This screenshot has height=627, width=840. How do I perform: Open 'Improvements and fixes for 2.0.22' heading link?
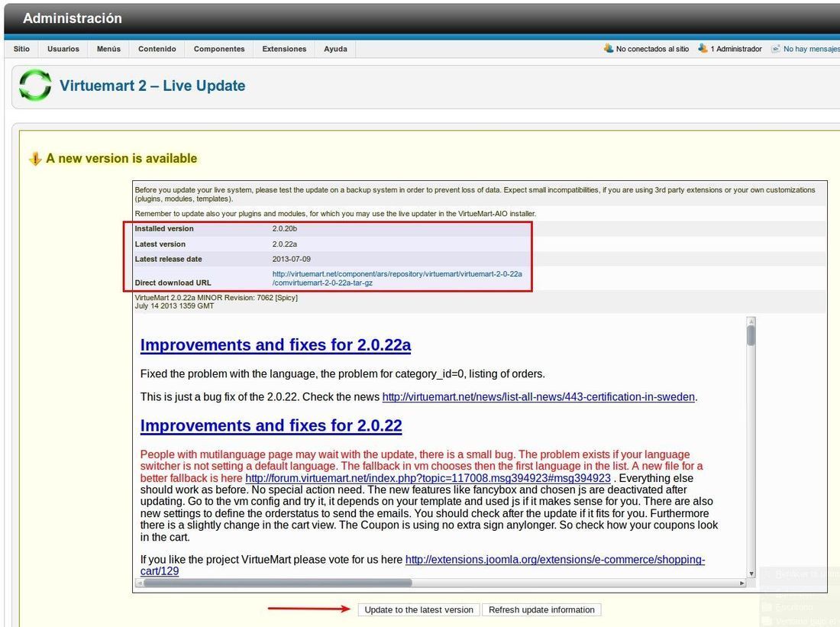(x=271, y=425)
